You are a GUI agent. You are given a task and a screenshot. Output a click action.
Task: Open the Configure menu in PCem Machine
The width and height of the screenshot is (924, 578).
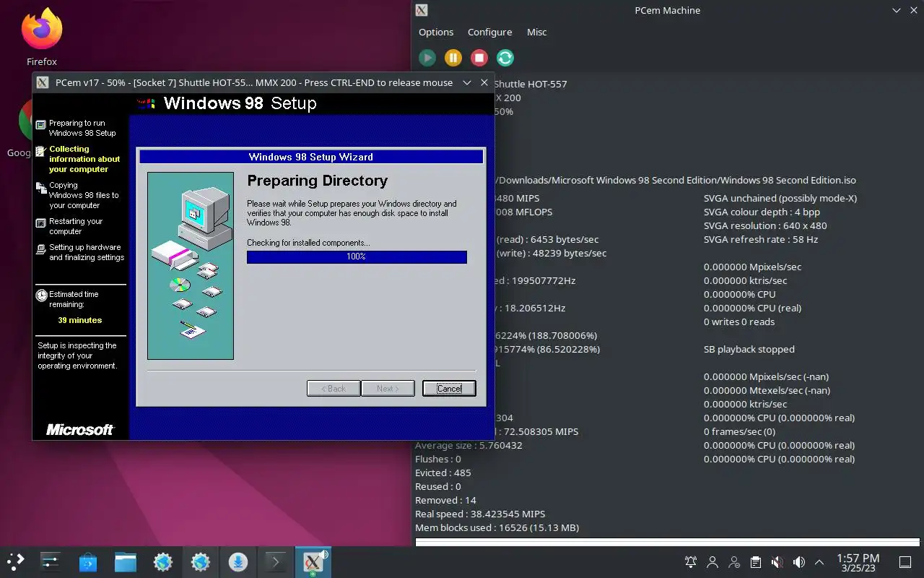489,32
